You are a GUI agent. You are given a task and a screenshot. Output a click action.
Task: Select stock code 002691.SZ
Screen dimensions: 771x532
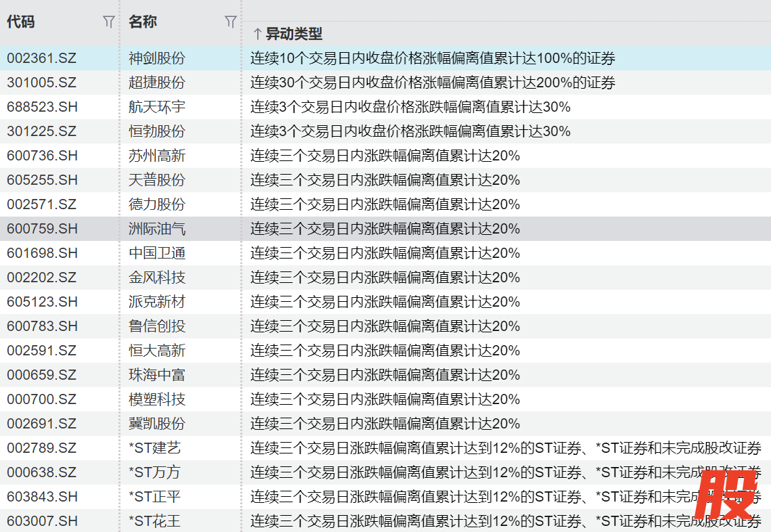pos(42,424)
